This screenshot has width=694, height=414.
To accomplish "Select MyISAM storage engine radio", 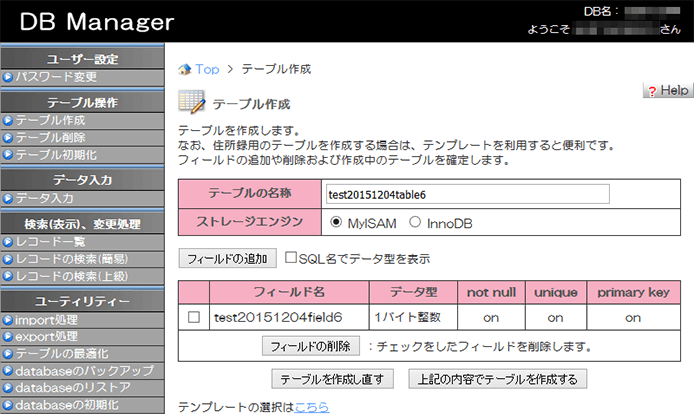I will tap(335, 221).
